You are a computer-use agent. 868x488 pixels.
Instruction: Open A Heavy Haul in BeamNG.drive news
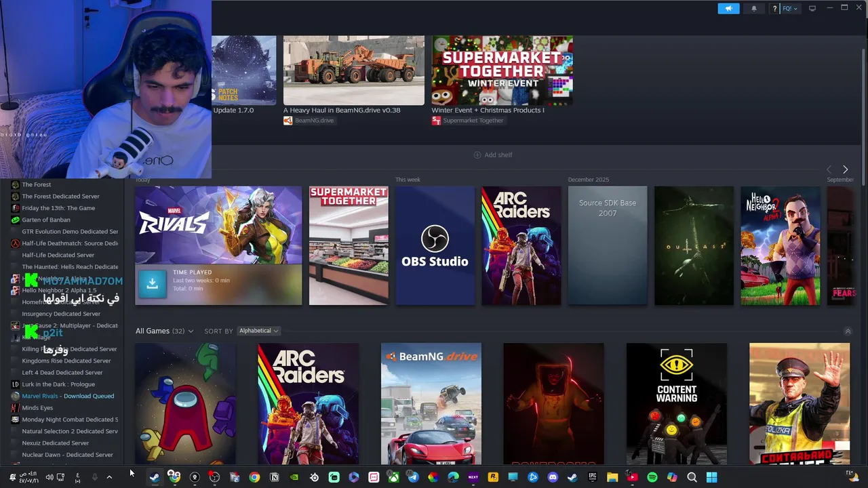354,70
